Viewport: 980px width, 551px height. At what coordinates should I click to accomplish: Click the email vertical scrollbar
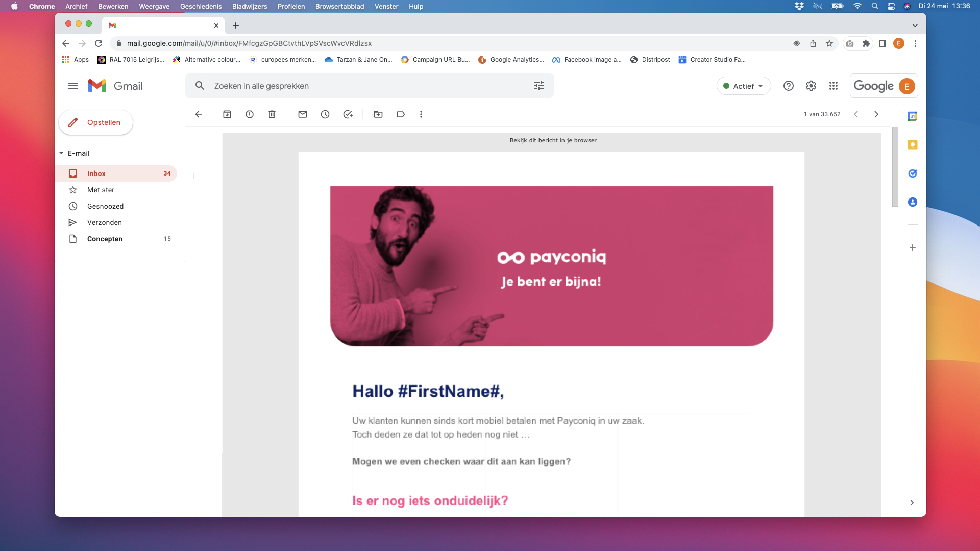895,167
